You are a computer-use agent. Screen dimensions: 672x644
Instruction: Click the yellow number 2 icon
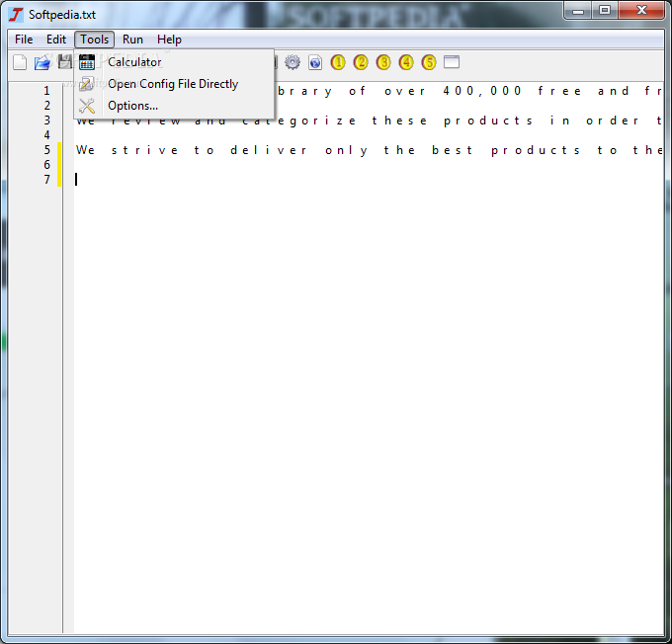coord(361,62)
